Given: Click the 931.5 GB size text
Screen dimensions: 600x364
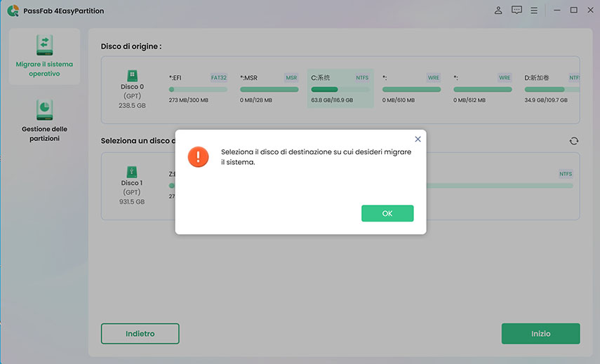Looking at the screenshot, I should (132, 202).
